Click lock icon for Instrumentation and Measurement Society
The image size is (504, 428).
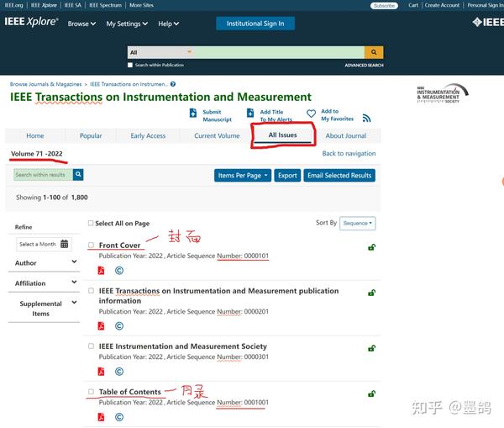(x=371, y=348)
